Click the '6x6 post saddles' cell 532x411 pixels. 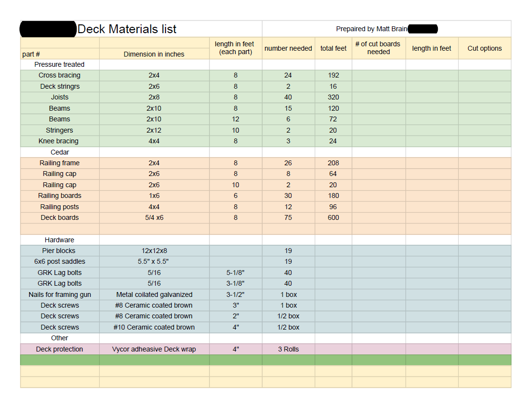tap(60, 262)
